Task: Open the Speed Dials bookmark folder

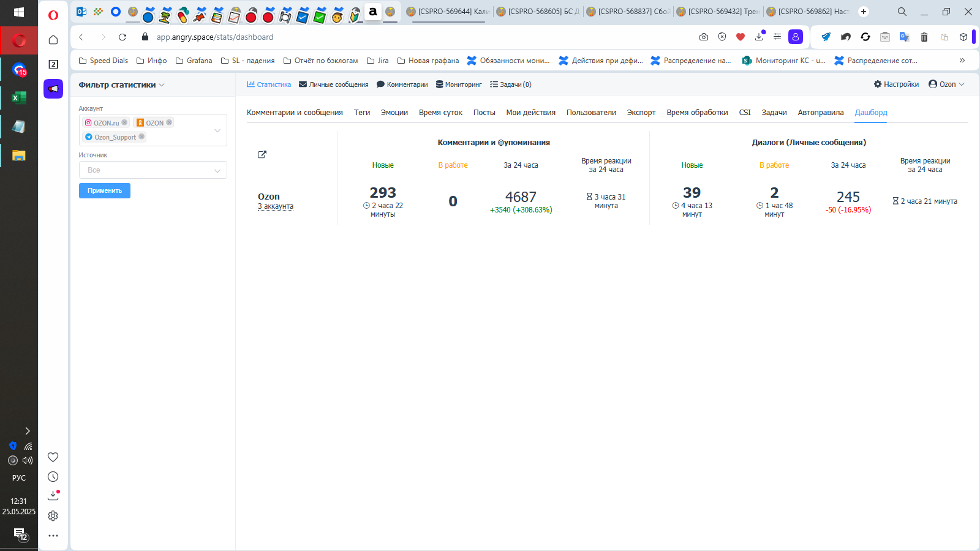Action: click(104, 61)
